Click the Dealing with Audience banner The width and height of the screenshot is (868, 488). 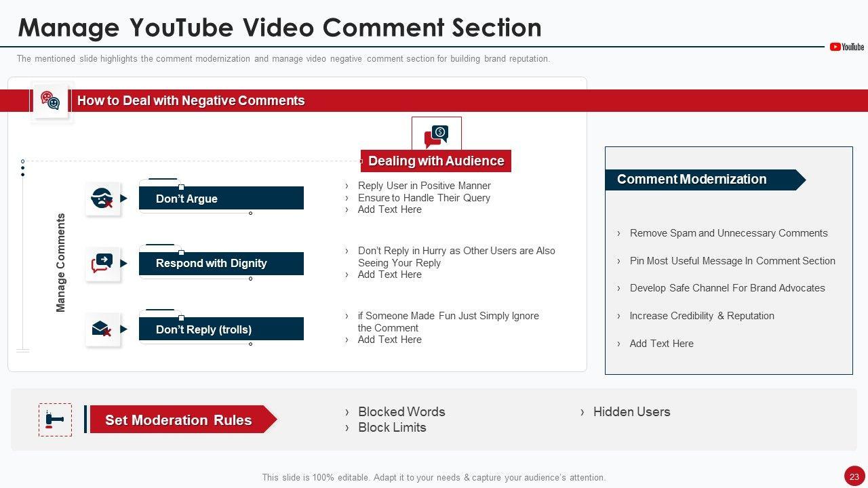tap(436, 161)
